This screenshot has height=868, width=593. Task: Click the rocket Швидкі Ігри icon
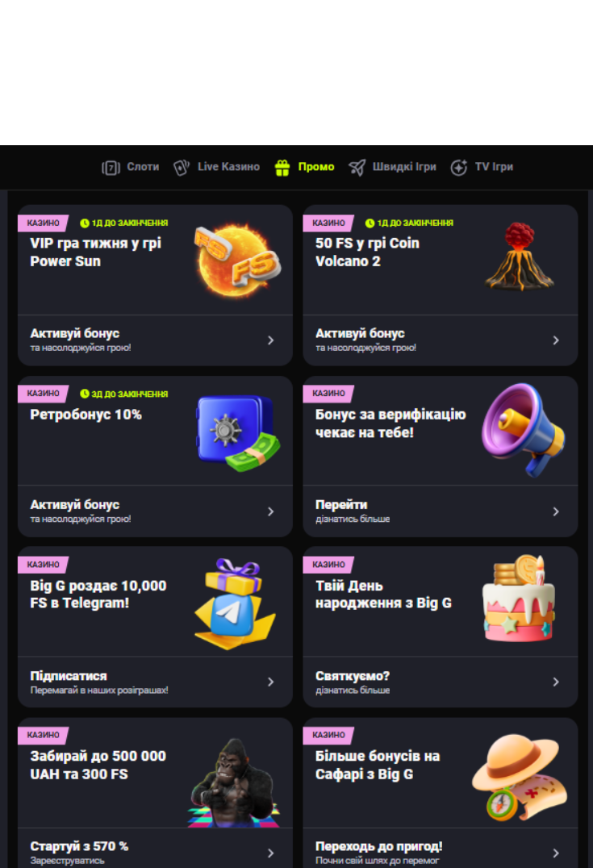pyautogui.click(x=357, y=167)
